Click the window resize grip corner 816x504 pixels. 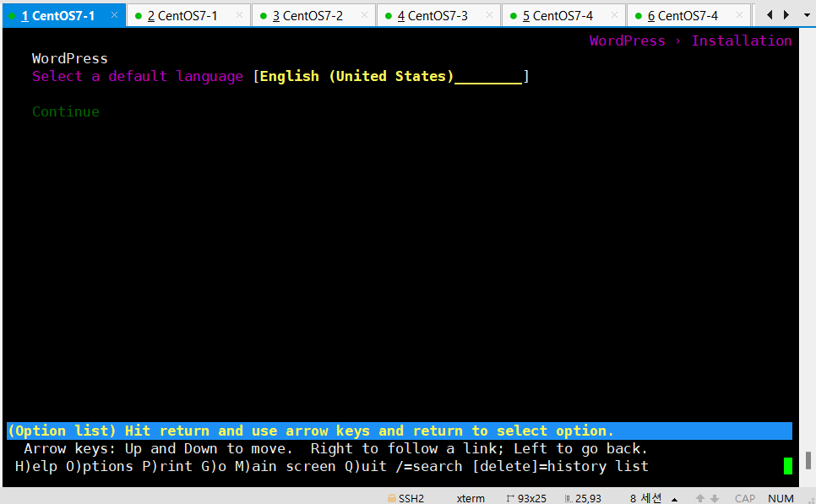811,500
